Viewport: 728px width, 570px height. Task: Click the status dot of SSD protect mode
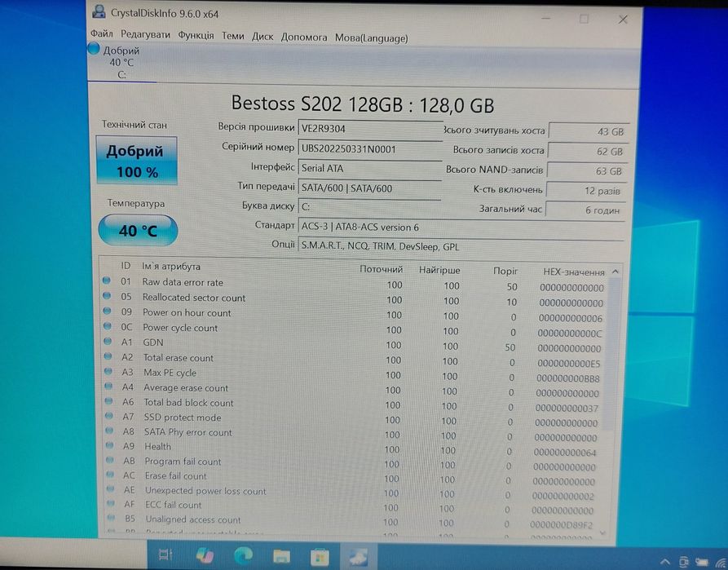[x=109, y=416]
